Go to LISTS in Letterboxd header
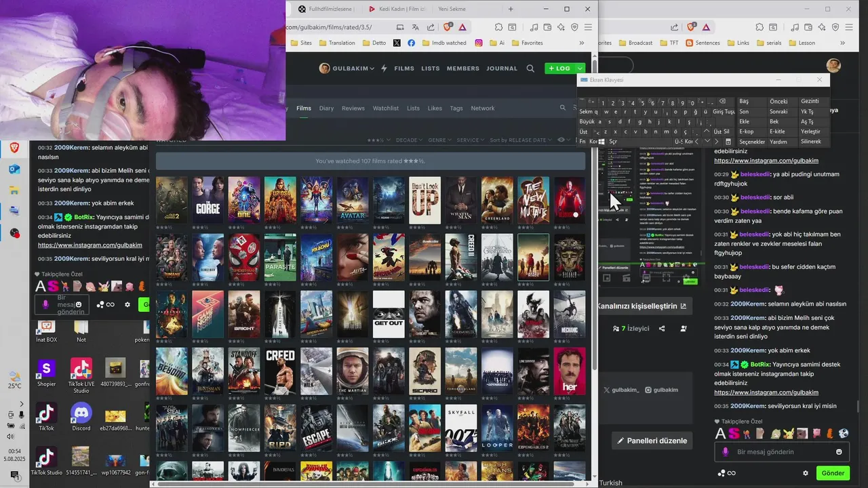868x488 pixels. [x=431, y=68]
